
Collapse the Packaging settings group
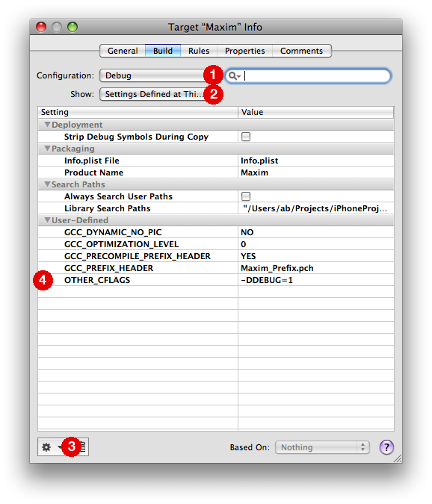(x=48, y=149)
